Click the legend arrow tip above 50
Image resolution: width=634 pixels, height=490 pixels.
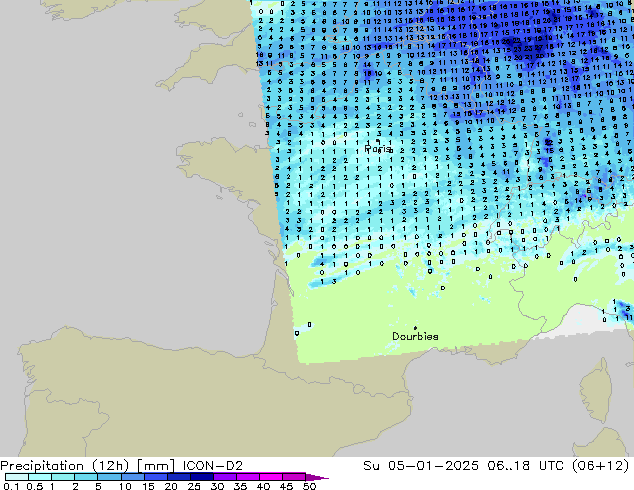pyautogui.click(x=317, y=477)
